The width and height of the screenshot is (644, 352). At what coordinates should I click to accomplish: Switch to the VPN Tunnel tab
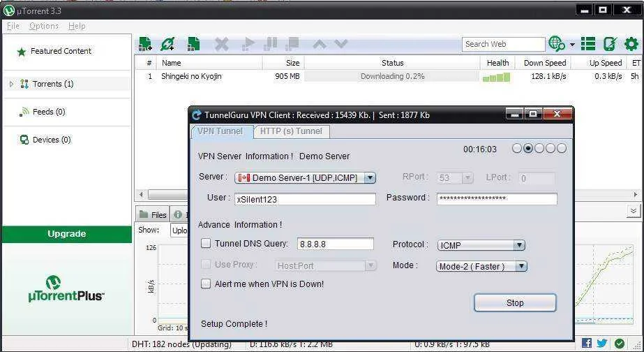[220, 131]
